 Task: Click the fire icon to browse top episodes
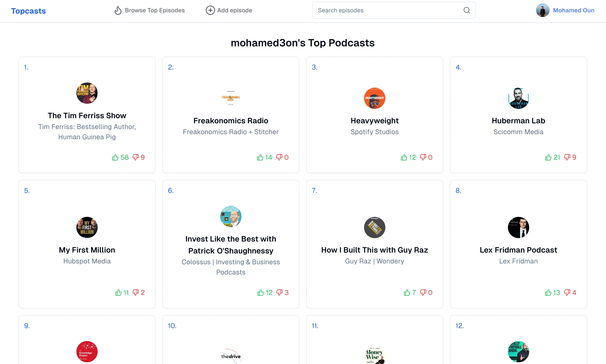tap(117, 10)
